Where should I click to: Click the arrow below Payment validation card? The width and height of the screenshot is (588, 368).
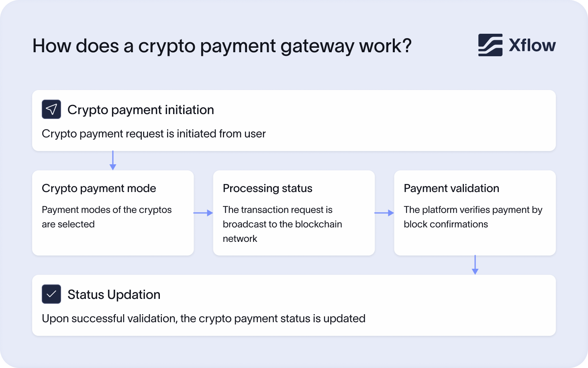(475, 265)
